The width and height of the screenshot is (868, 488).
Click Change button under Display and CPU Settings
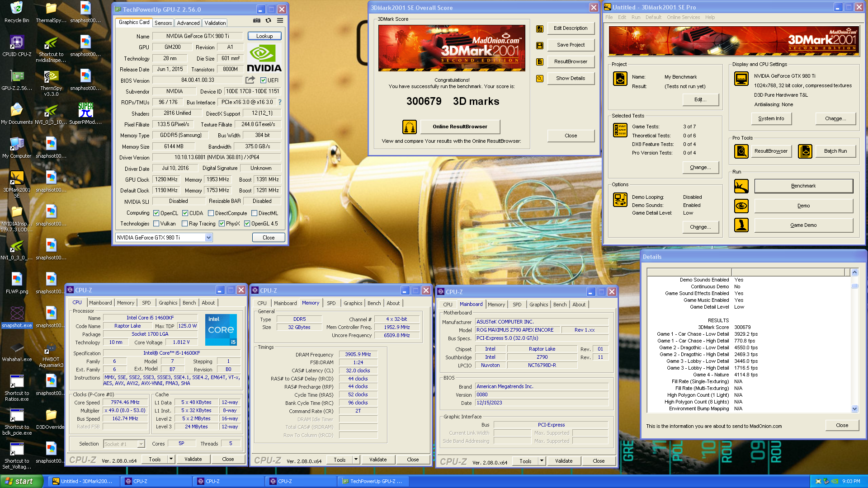pyautogui.click(x=835, y=118)
